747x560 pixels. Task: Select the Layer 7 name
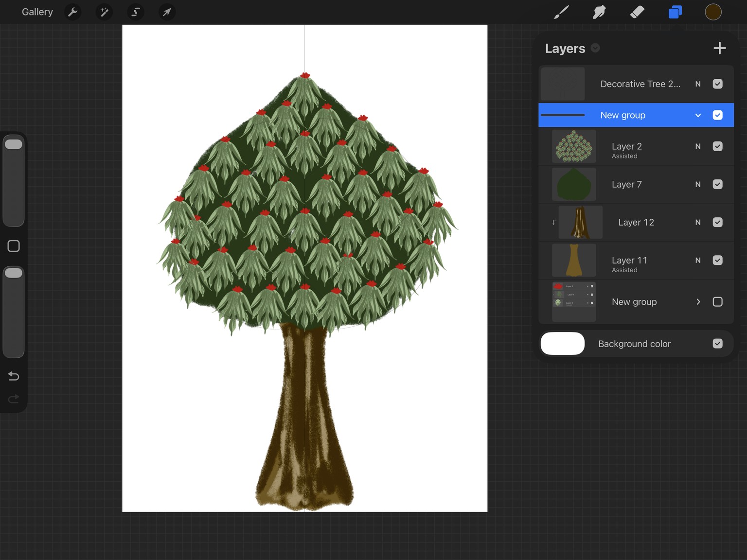[627, 184]
